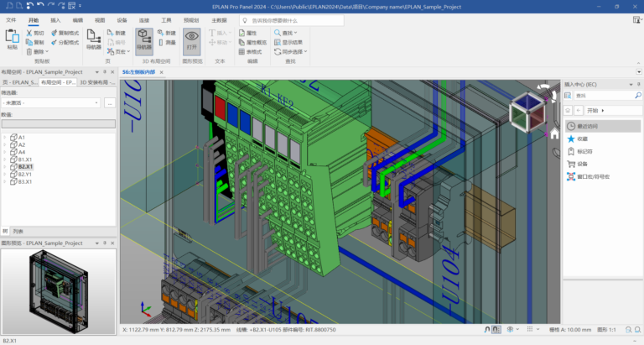Select the A2 layout space item

click(18, 144)
